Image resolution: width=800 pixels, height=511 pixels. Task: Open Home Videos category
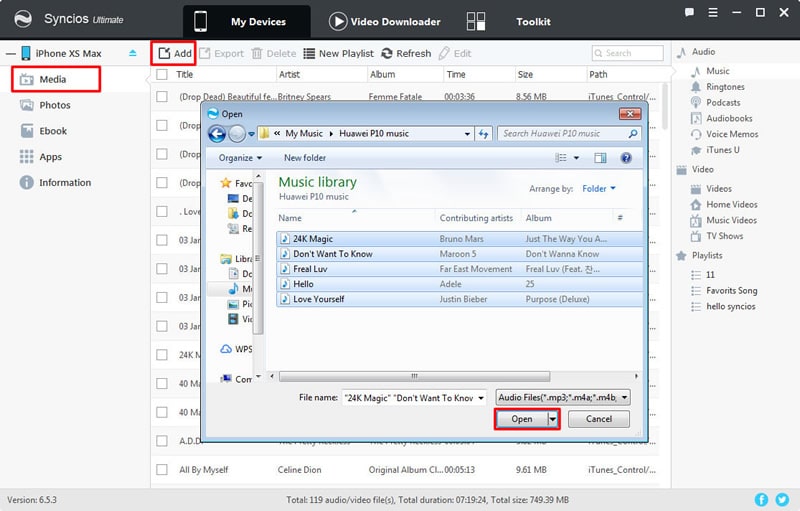[x=731, y=205]
